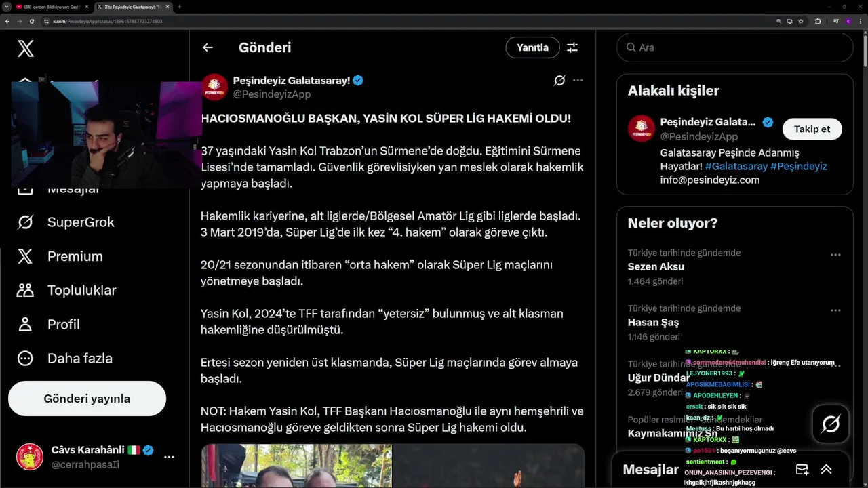868x488 pixels.
Task: Open more options for Sezen Aksu trend
Action: click(835, 255)
